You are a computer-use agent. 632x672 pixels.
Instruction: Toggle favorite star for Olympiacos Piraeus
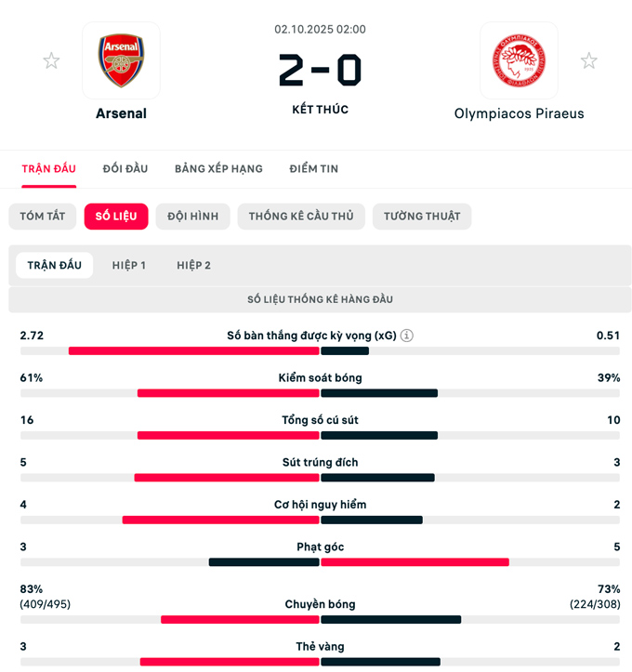(x=588, y=60)
